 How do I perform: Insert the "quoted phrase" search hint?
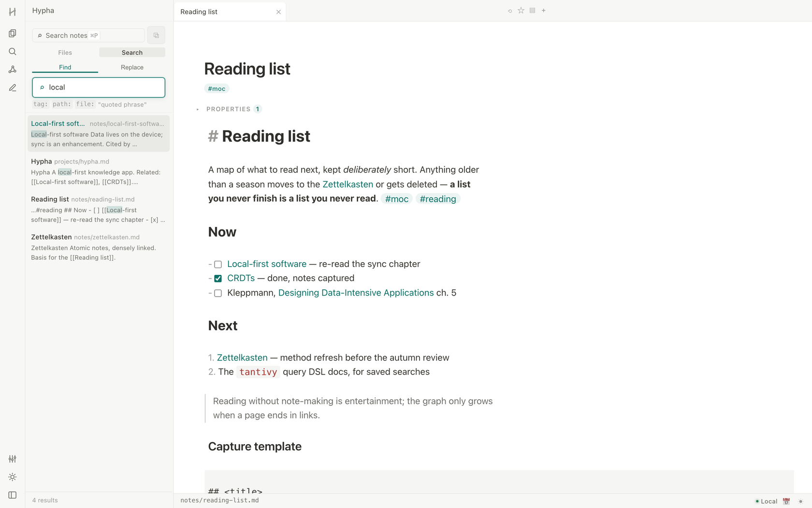click(x=122, y=105)
